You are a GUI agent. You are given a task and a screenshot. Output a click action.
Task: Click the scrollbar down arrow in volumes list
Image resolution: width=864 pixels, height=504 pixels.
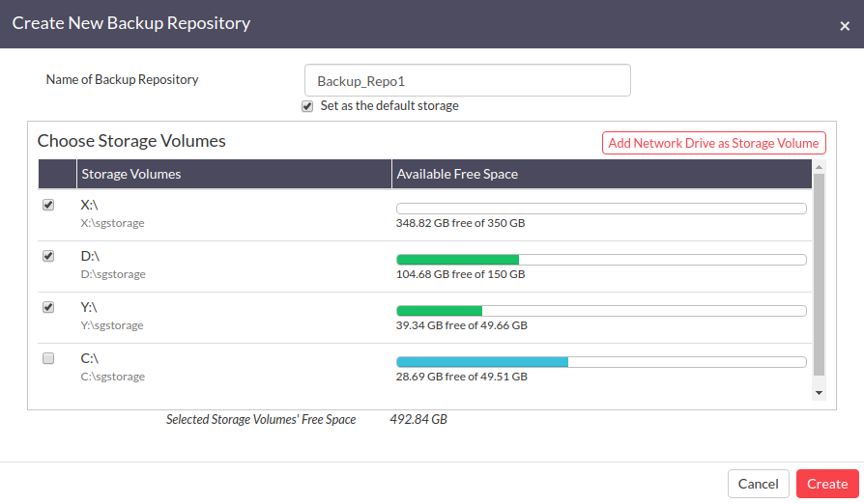[819, 393]
